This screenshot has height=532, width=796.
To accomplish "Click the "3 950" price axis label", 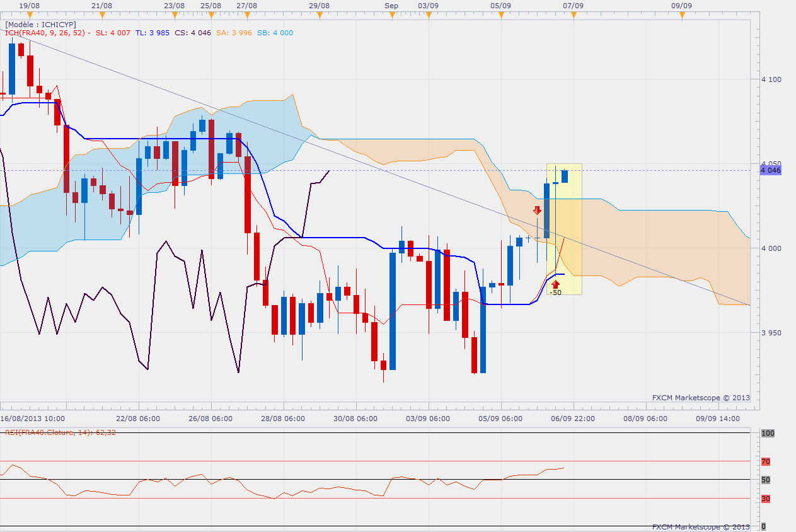I will tap(771, 333).
